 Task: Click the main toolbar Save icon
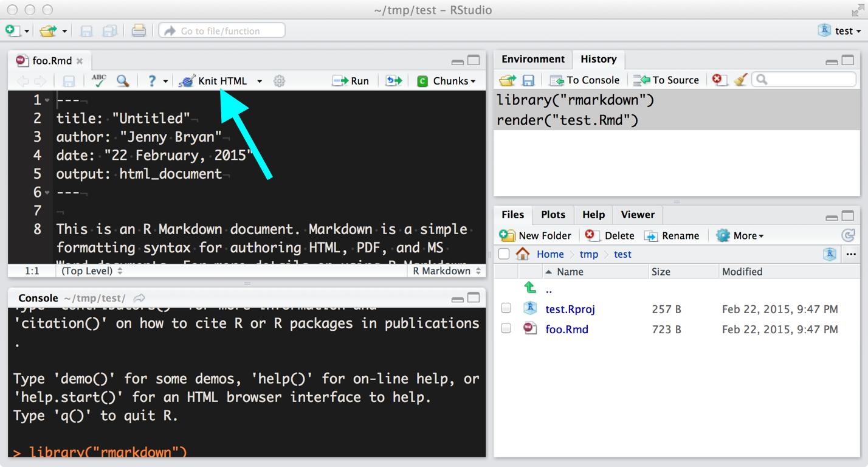point(87,30)
